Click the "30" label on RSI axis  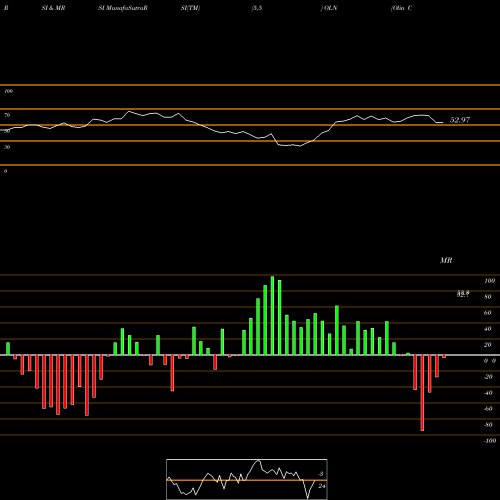click(x=7, y=147)
